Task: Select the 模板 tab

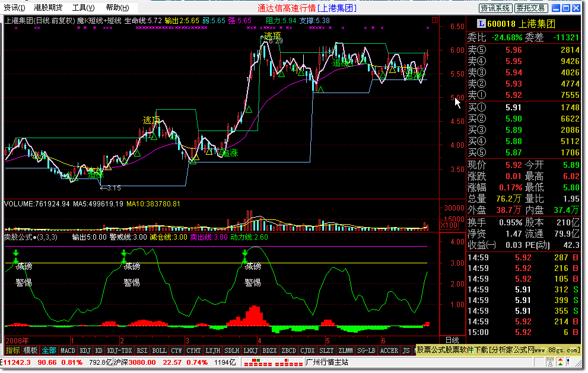Action: [30, 350]
